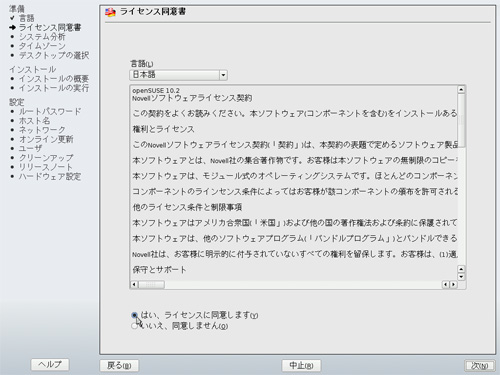Click デスクトップの選択 step in sidebar

(54, 55)
